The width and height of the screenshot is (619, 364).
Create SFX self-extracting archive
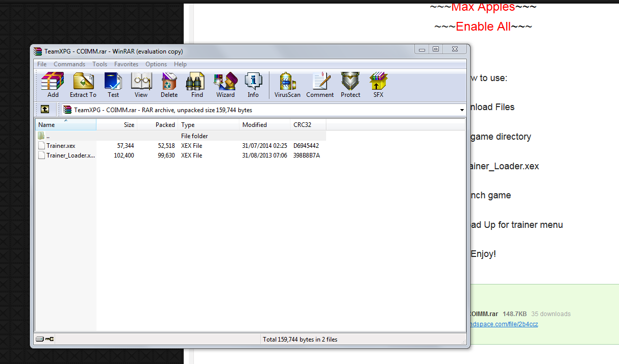pos(378,85)
